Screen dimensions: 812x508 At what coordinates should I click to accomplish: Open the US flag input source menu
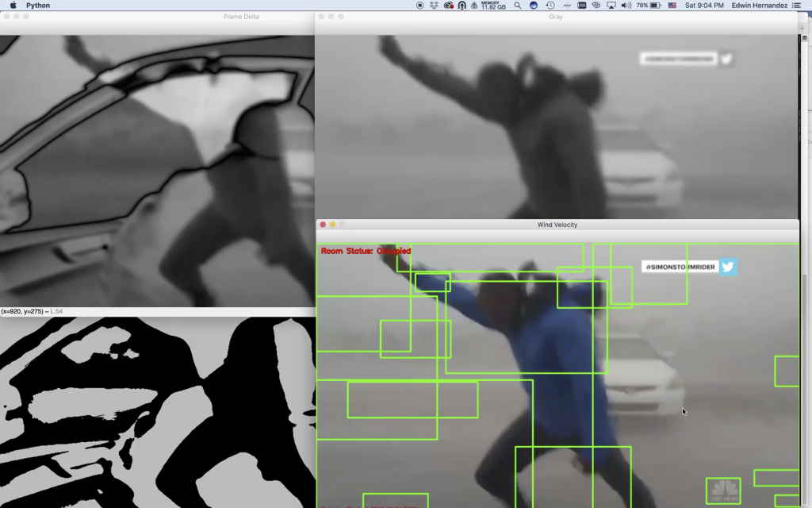(x=672, y=5)
